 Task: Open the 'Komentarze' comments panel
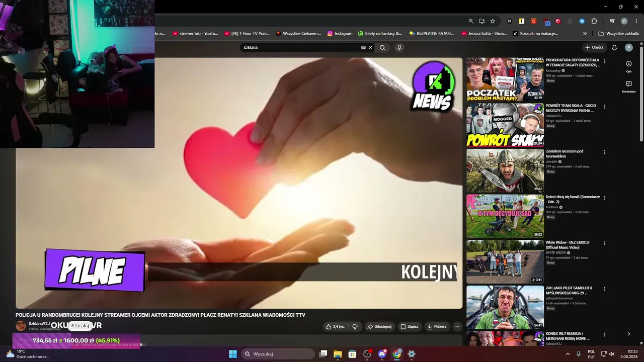click(x=629, y=86)
